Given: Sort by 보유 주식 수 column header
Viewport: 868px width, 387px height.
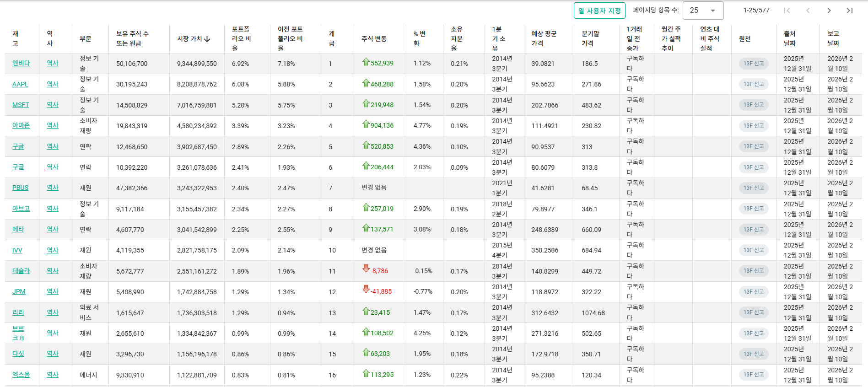Looking at the screenshot, I should tap(132, 39).
